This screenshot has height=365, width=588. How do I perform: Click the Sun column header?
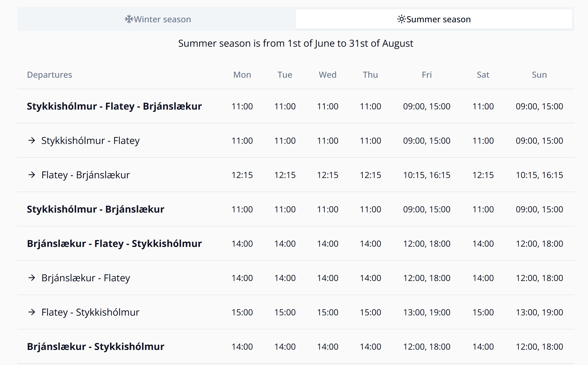coord(539,75)
